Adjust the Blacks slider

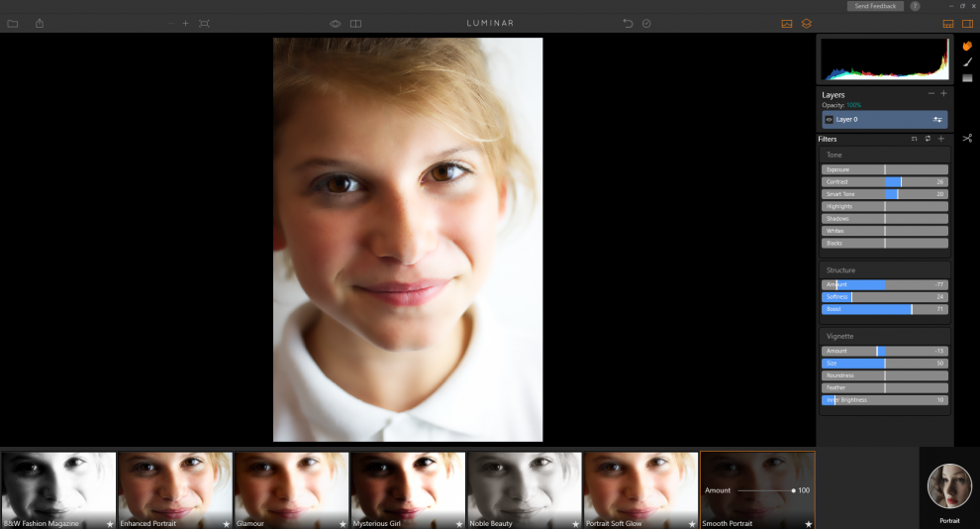(884, 244)
